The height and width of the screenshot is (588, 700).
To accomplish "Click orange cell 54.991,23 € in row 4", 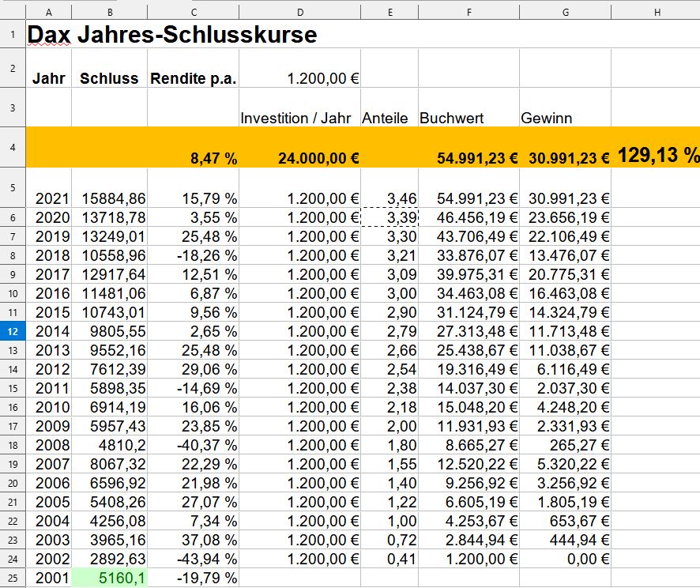I will click(469, 147).
